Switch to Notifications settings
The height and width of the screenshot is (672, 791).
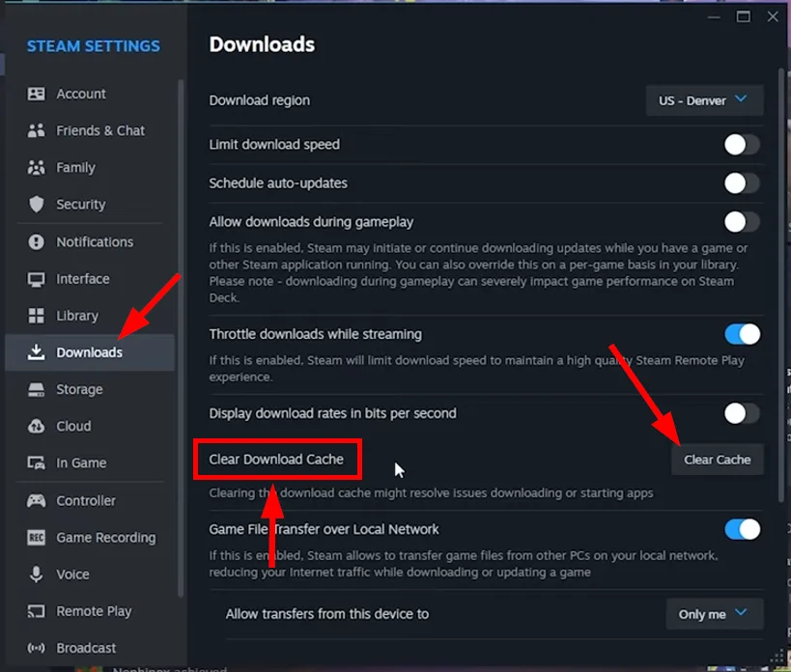pyautogui.click(x=90, y=242)
